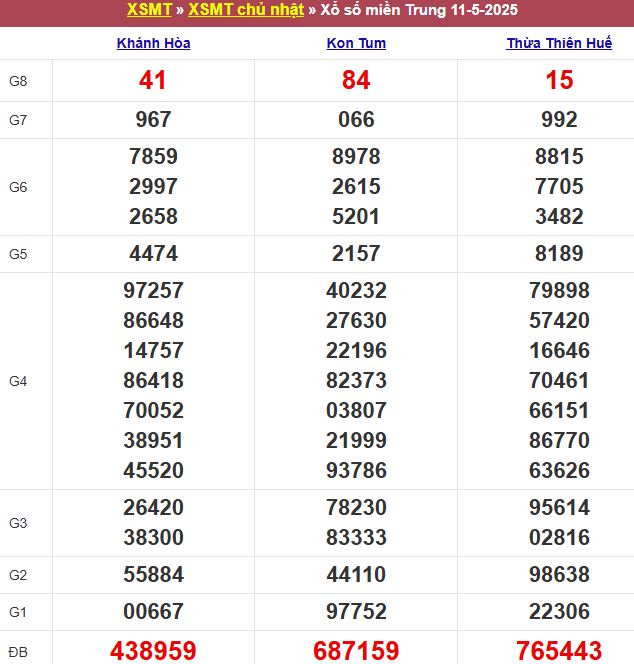
Task: Select G1 number 97752
Action: coord(356,611)
